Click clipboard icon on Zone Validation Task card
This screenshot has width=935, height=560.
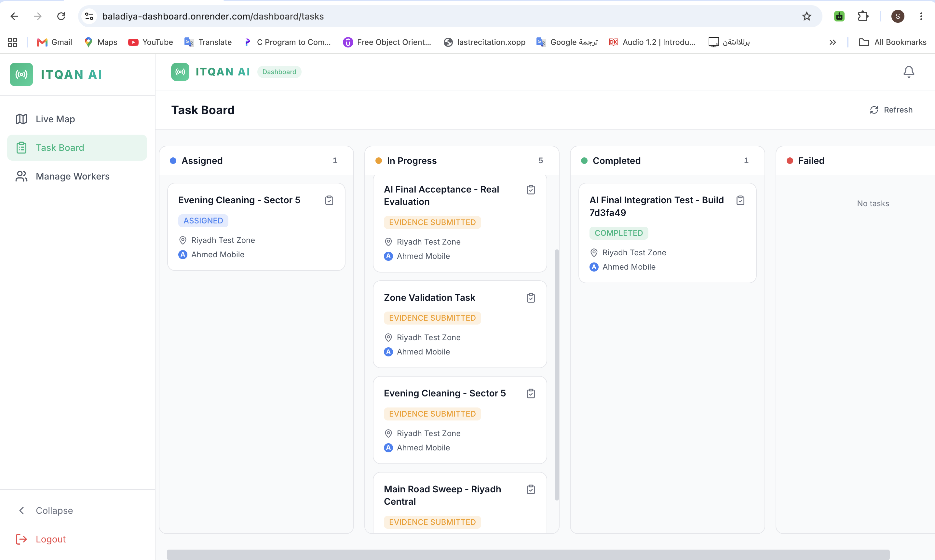(531, 298)
